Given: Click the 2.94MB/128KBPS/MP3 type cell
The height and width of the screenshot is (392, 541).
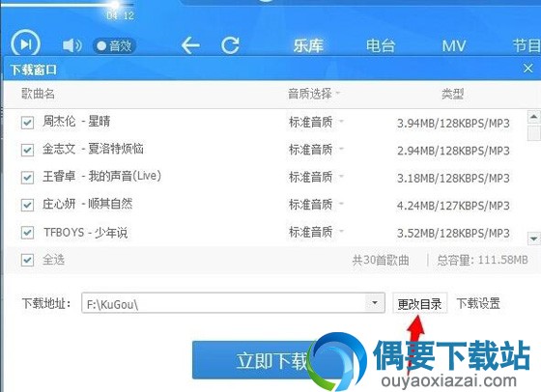Looking at the screenshot, I should click(x=453, y=151).
